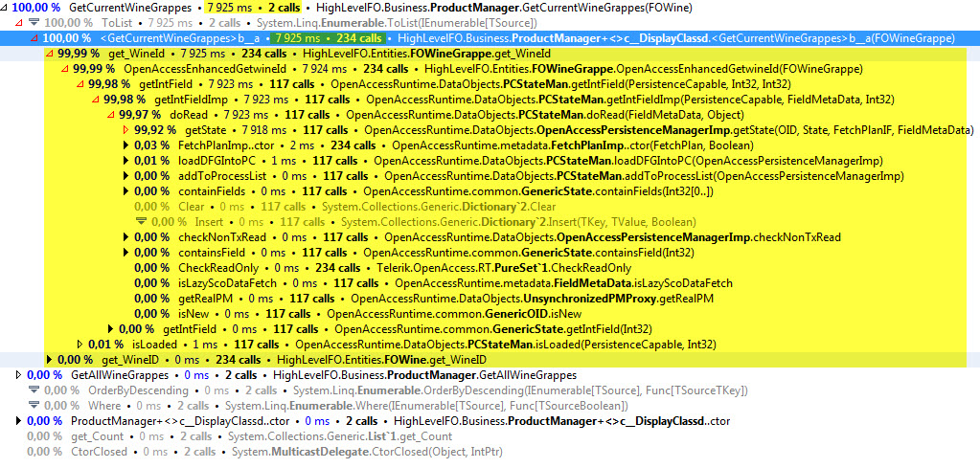Screen dimensions: 980x468
Task: Expand the checkNonTxRead node
Action: (x=125, y=237)
